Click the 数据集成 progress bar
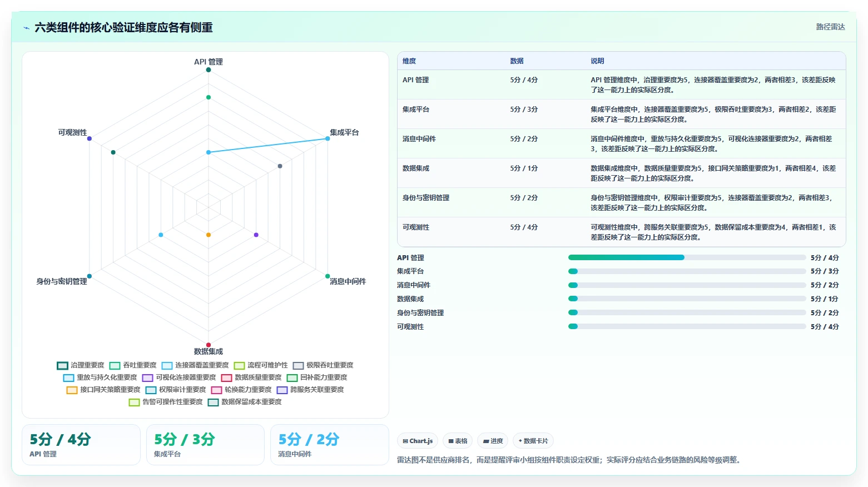This screenshot has width=868, height=487. 687,299
